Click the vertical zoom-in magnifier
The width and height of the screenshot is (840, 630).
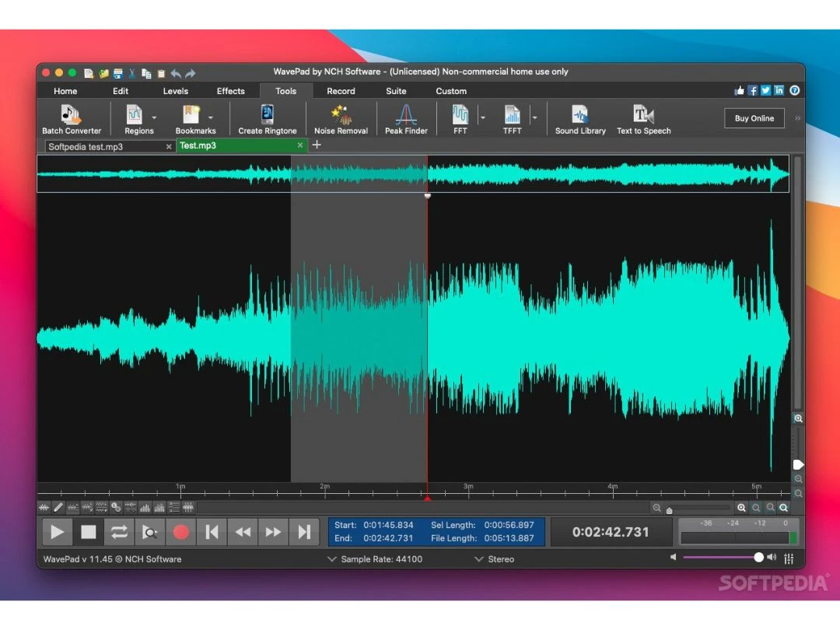pyautogui.click(x=798, y=418)
